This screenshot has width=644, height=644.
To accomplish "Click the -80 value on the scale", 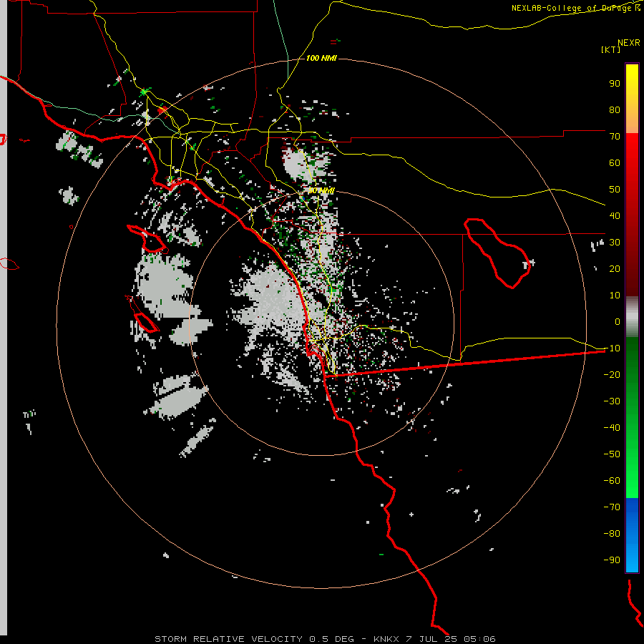I will 612,534.
